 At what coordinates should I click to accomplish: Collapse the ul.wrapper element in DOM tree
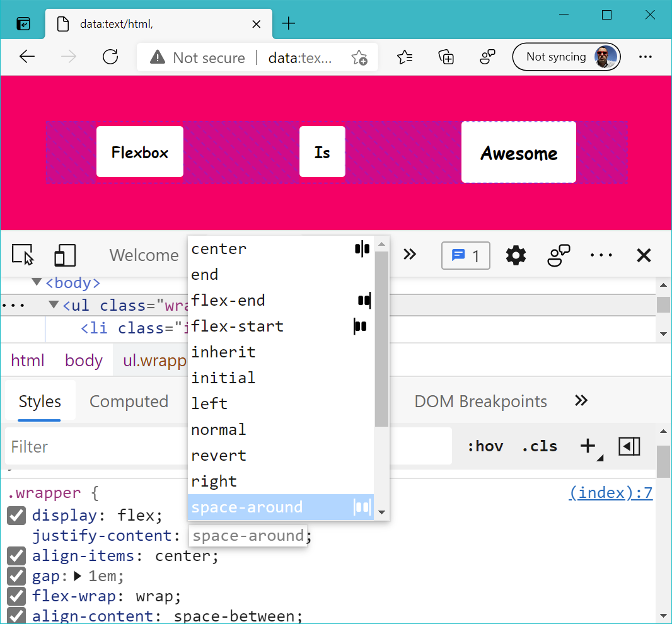pos(54,305)
